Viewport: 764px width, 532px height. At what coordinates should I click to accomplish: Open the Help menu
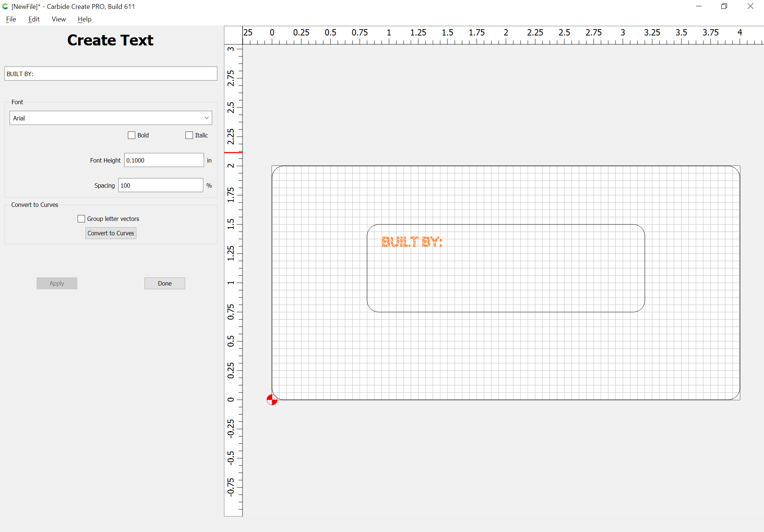[x=84, y=19]
